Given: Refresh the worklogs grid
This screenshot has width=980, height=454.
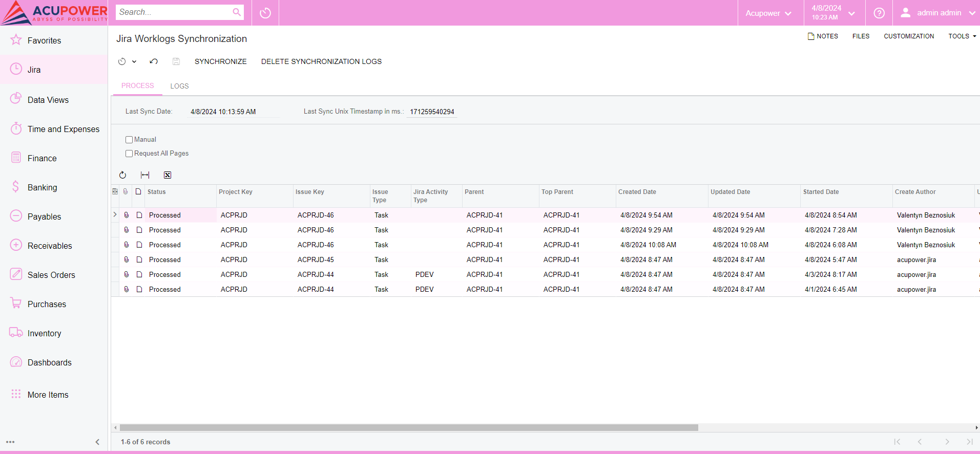Looking at the screenshot, I should click(123, 175).
